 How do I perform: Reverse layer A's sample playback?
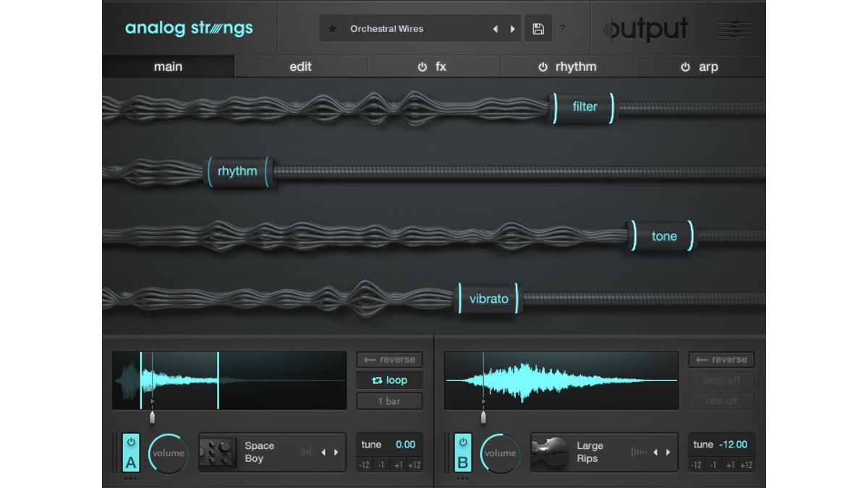(x=389, y=359)
